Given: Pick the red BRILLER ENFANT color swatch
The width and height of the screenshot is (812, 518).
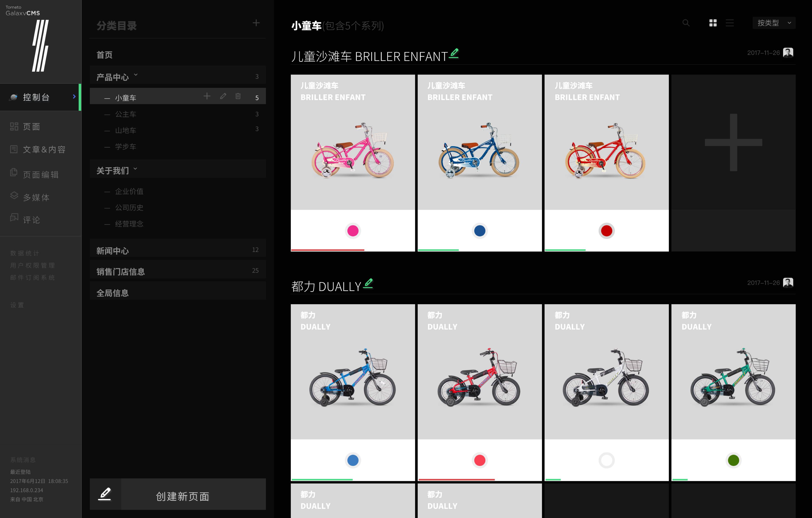Looking at the screenshot, I should [x=606, y=231].
